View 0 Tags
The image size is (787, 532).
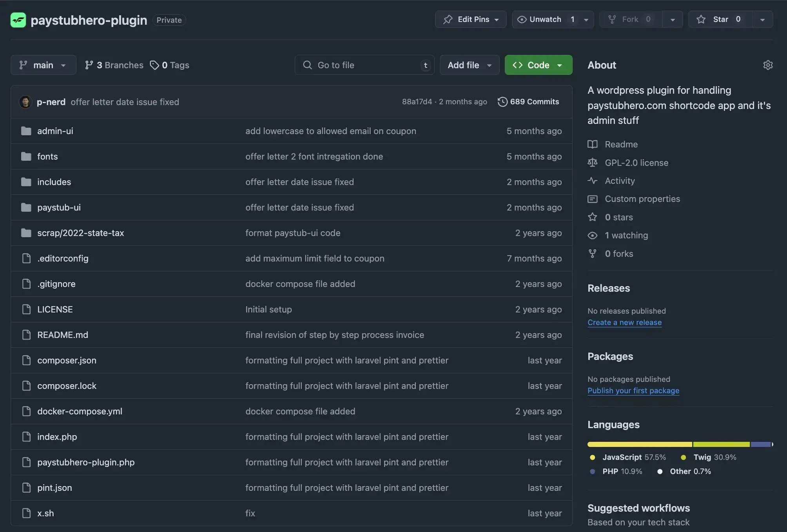[170, 65]
